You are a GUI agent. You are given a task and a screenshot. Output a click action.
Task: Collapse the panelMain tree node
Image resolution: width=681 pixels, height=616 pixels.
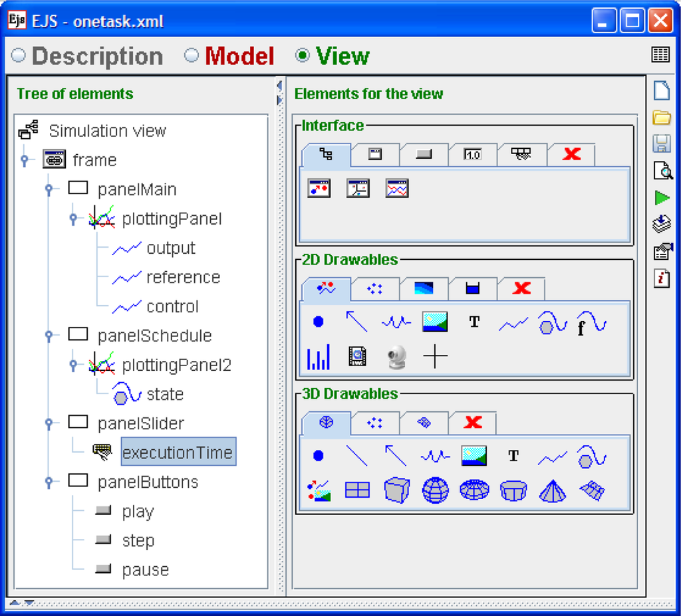tap(49, 189)
